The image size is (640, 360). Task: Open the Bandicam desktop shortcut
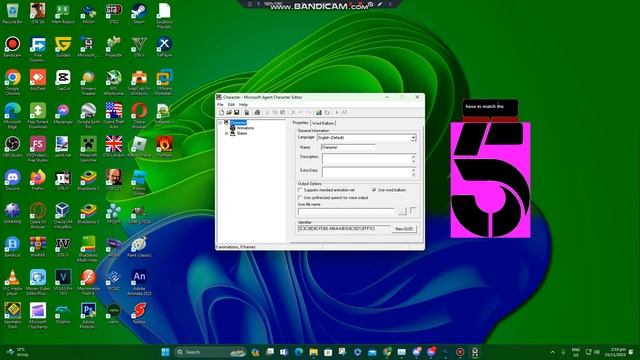12,47
